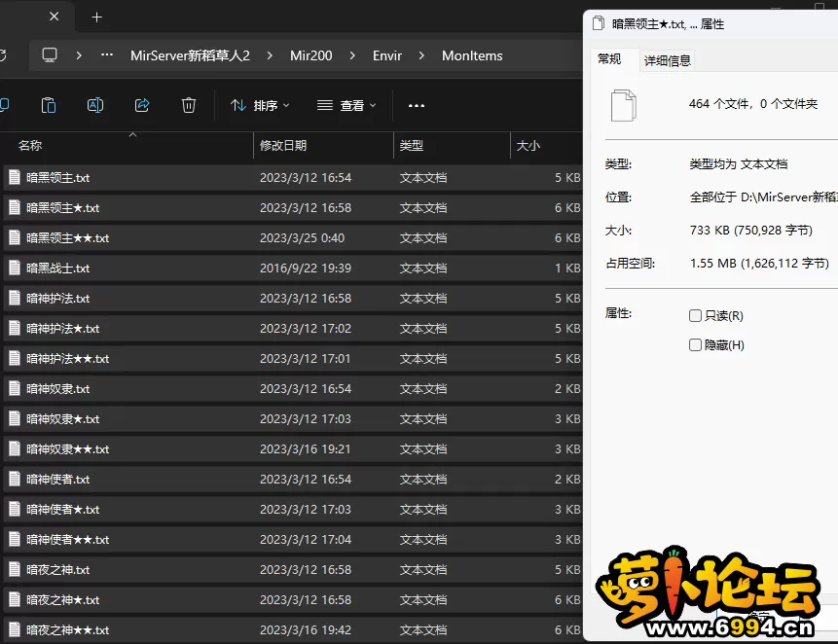Select file 暗夜之神★★.txt
838x644 pixels.
tap(67, 630)
